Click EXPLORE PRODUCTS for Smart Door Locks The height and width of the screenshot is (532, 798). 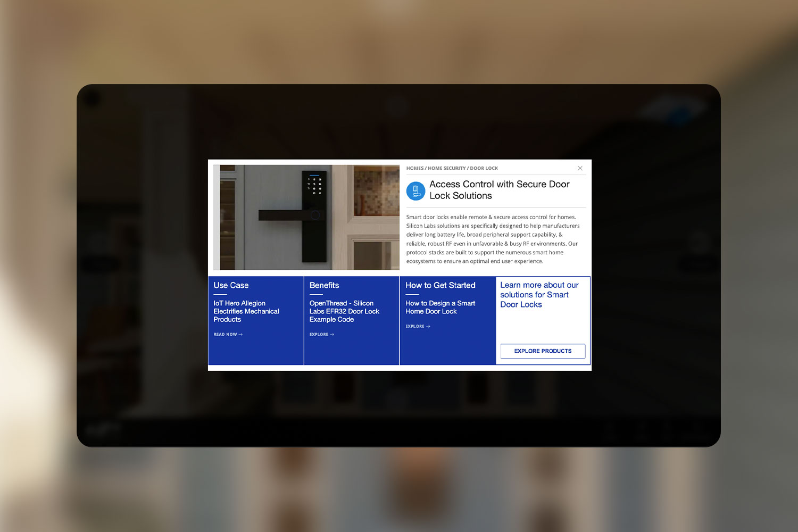(543, 351)
